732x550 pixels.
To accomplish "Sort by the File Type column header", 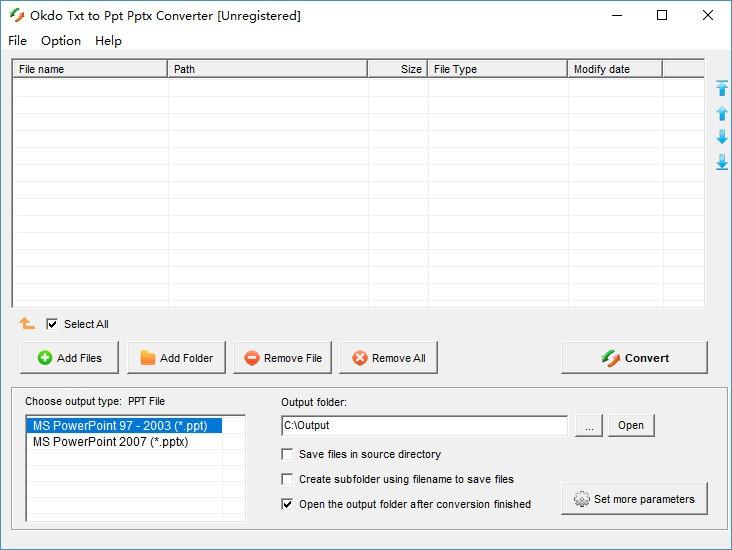I will (x=498, y=69).
